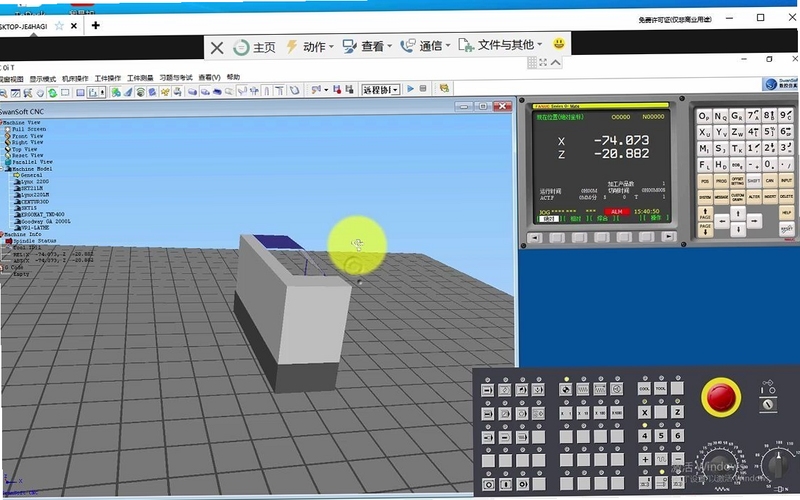The image size is (800, 500).
Task: Adjust the spindle override dial
Action: coord(779,465)
